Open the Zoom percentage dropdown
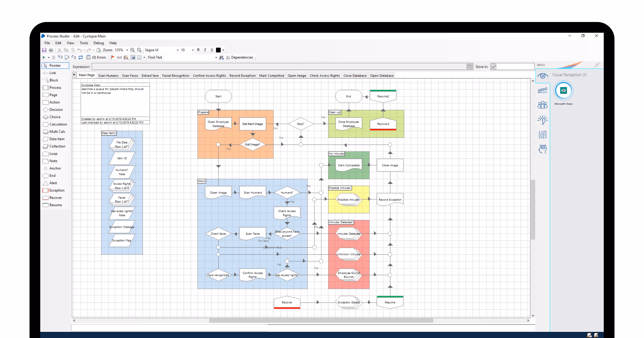 (x=127, y=50)
